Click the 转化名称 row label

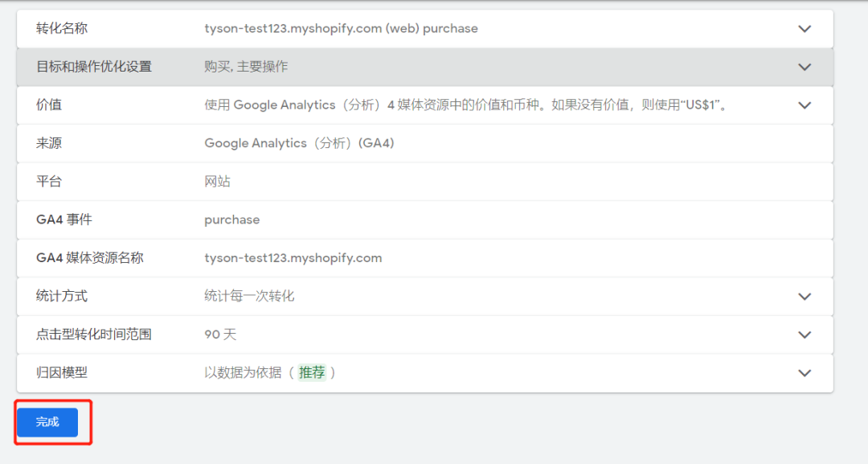[62, 29]
